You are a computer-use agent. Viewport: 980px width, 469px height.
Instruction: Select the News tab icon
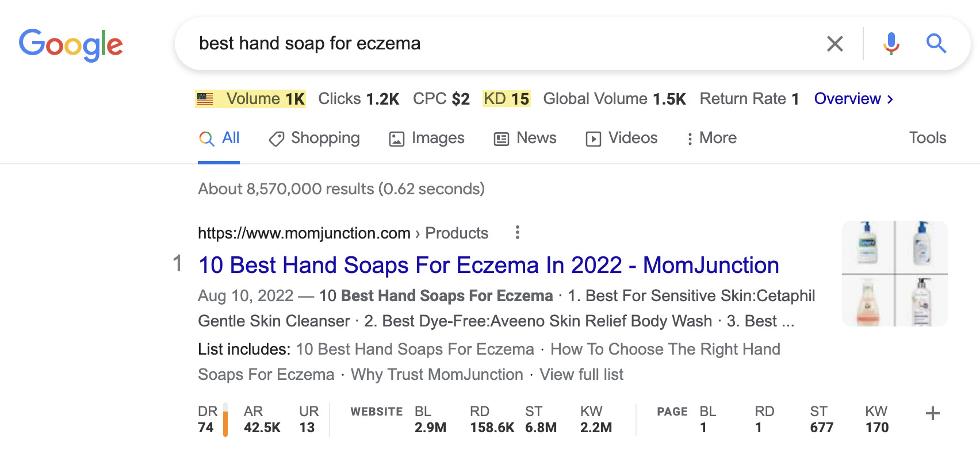[x=501, y=138]
